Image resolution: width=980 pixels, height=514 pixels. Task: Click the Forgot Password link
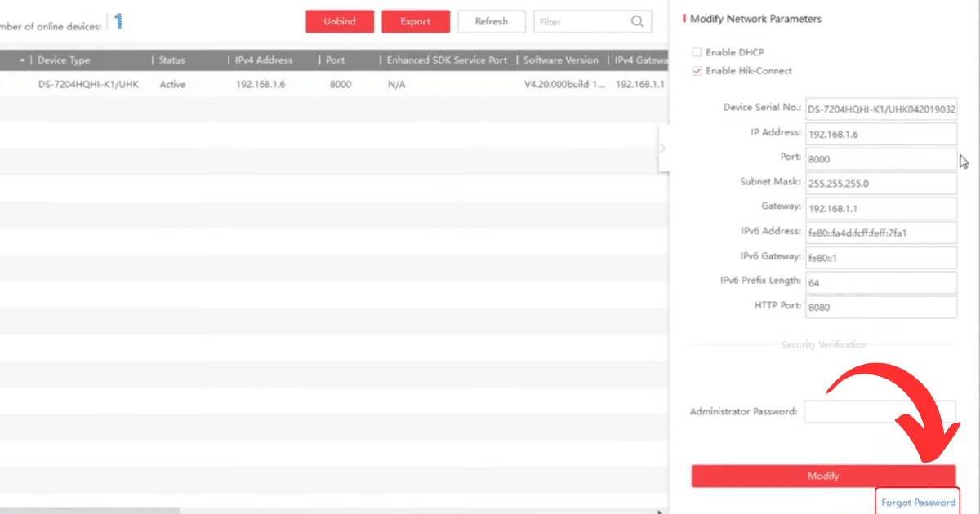918,503
